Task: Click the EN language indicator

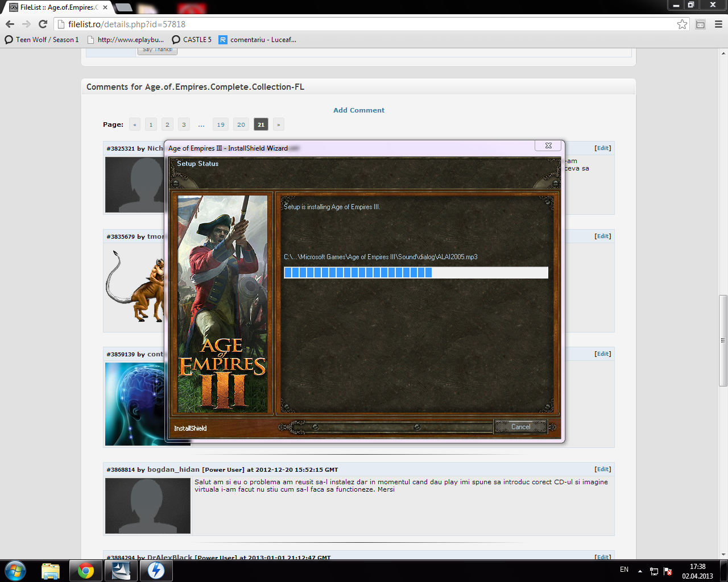Action: click(x=624, y=569)
